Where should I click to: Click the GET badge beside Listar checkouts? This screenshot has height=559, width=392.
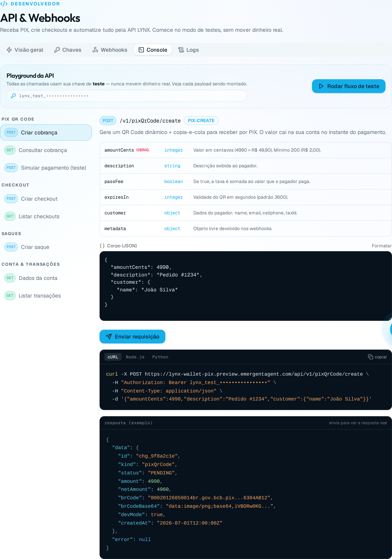pos(10,216)
